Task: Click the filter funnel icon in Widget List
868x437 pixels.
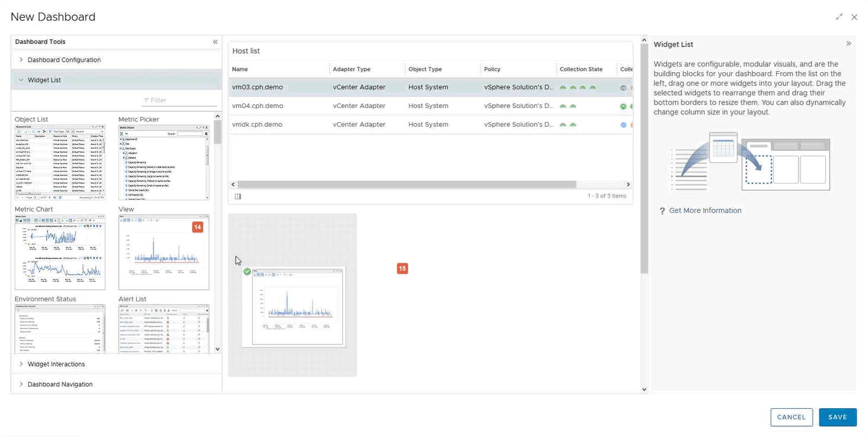Action: click(x=146, y=100)
